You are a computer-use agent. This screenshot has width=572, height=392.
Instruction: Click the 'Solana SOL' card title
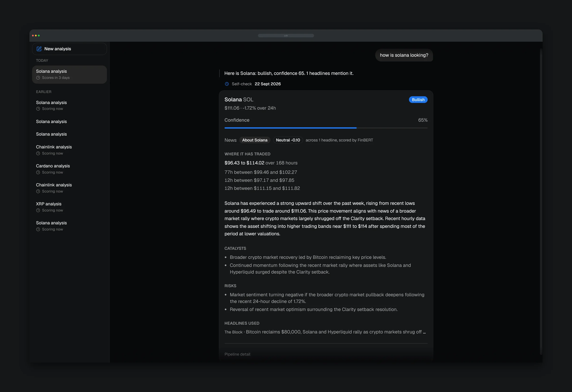point(239,100)
